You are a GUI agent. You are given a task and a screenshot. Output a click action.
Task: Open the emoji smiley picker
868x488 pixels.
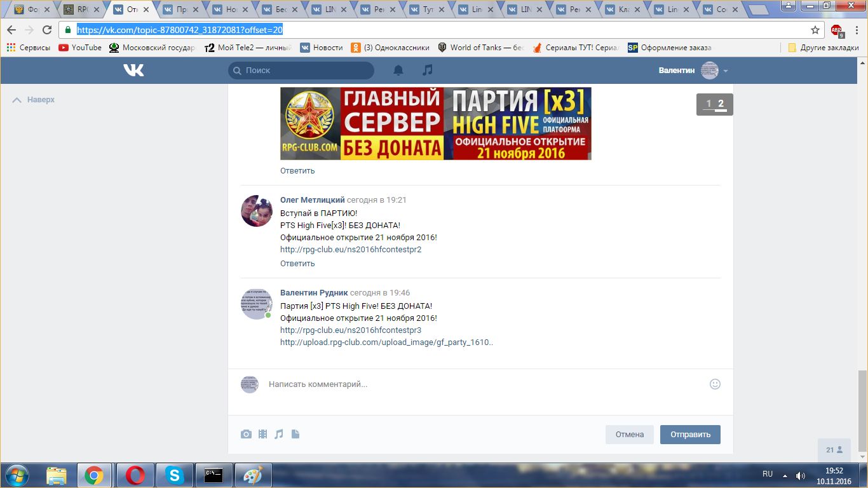point(715,384)
